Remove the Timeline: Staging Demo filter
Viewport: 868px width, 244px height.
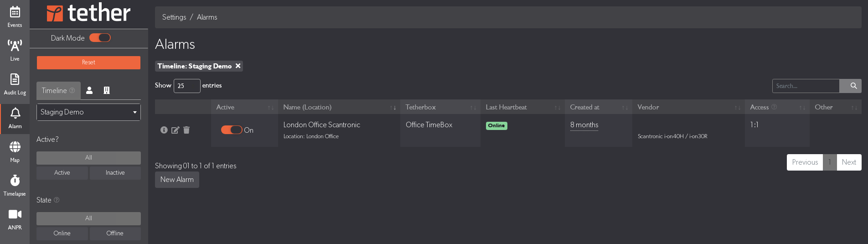coord(238,66)
